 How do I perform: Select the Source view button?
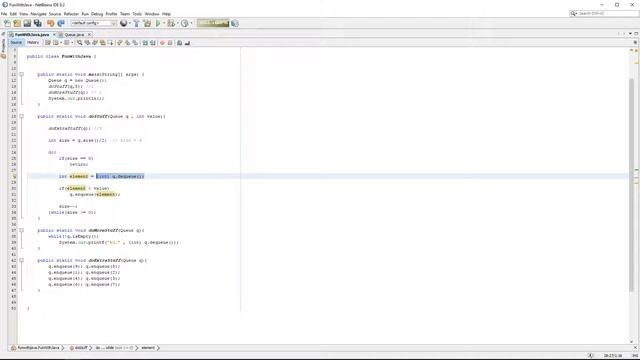tap(16, 42)
